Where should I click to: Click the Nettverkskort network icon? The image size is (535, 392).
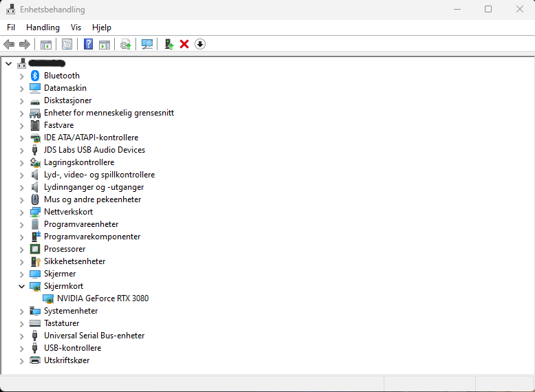point(35,212)
